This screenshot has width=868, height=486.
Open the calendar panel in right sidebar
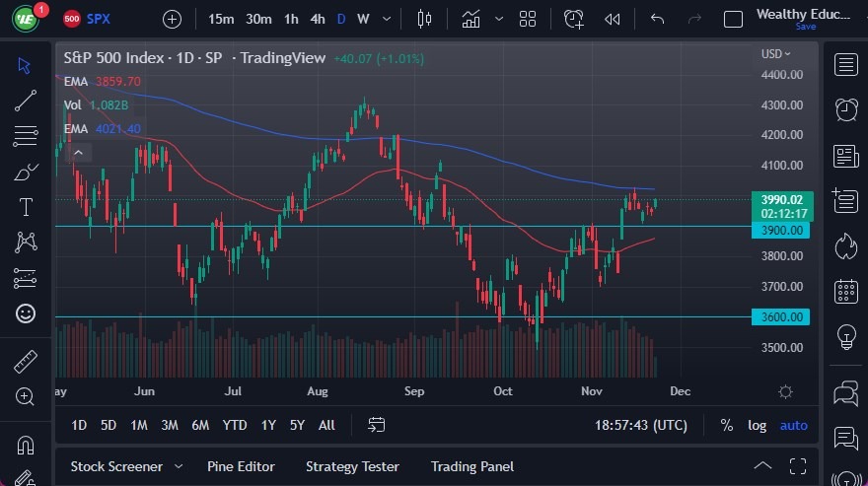pyautogui.click(x=845, y=291)
